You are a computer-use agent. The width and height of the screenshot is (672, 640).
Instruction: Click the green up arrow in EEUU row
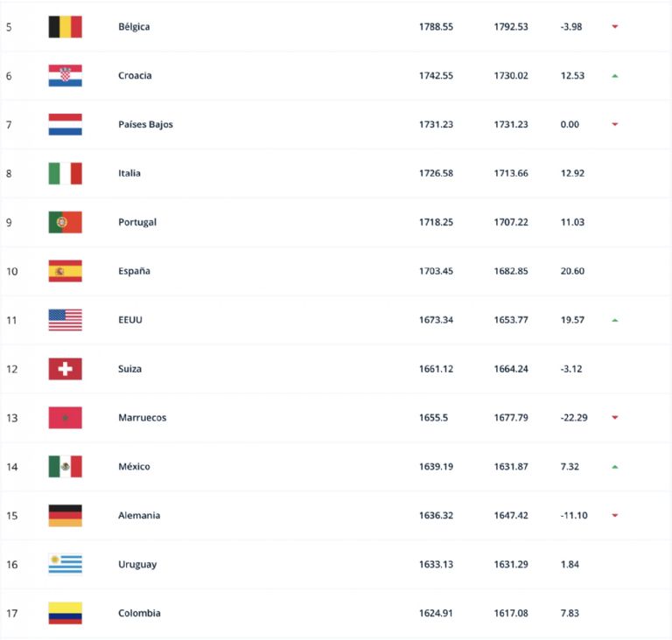click(615, 320)
